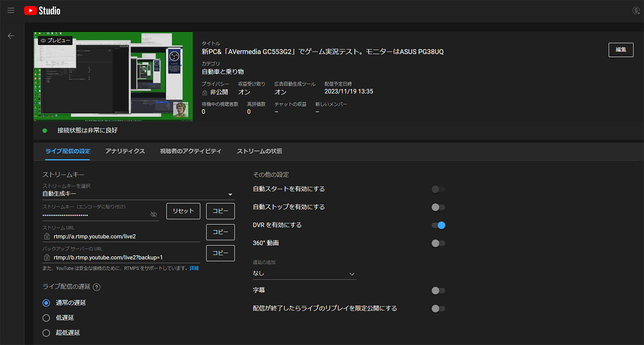Image resolution: width=644 pixels, height=345 pixels.
Task: Copy the stream key with コピー
Action: [220, 211]
